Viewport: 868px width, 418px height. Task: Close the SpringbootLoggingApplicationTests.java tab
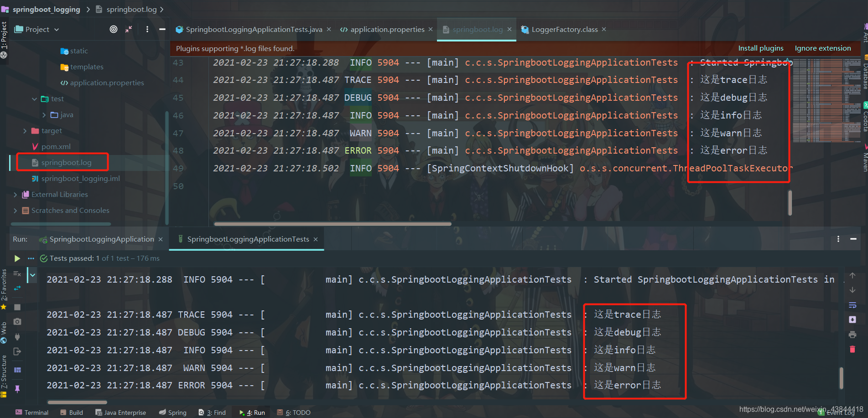click(329, 29)
